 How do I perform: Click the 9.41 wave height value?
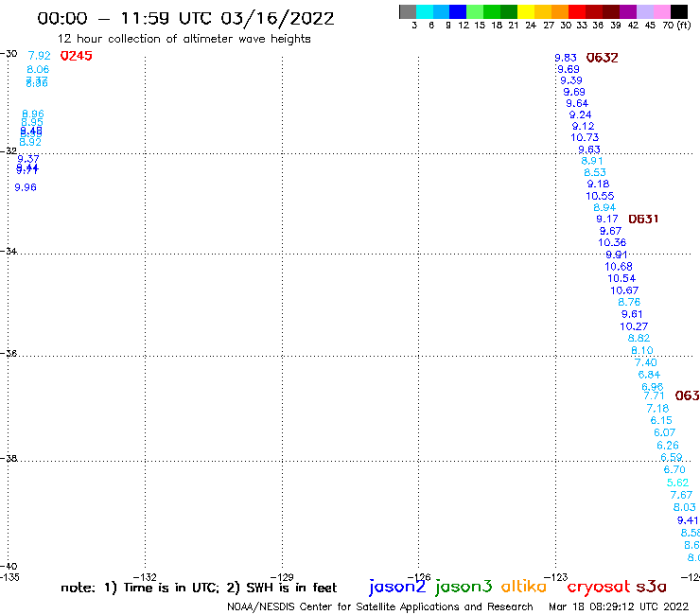[688, 520]
